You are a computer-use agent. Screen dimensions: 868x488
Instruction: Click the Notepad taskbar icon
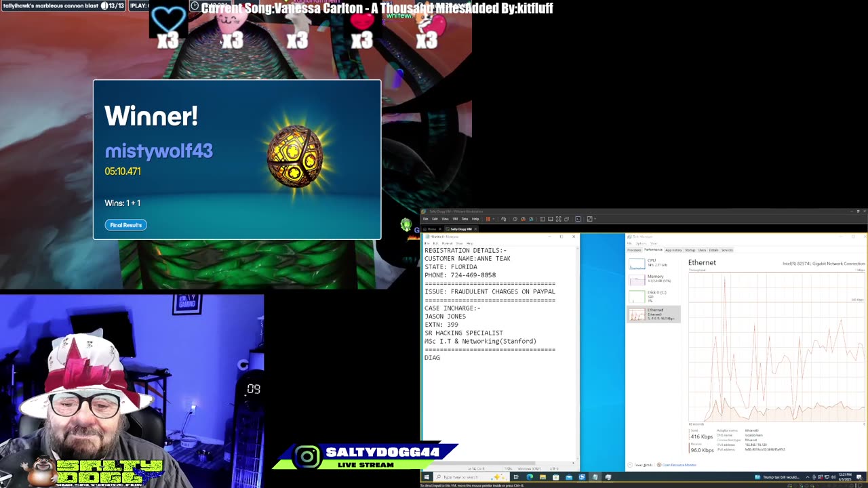(x=595, y=477)
